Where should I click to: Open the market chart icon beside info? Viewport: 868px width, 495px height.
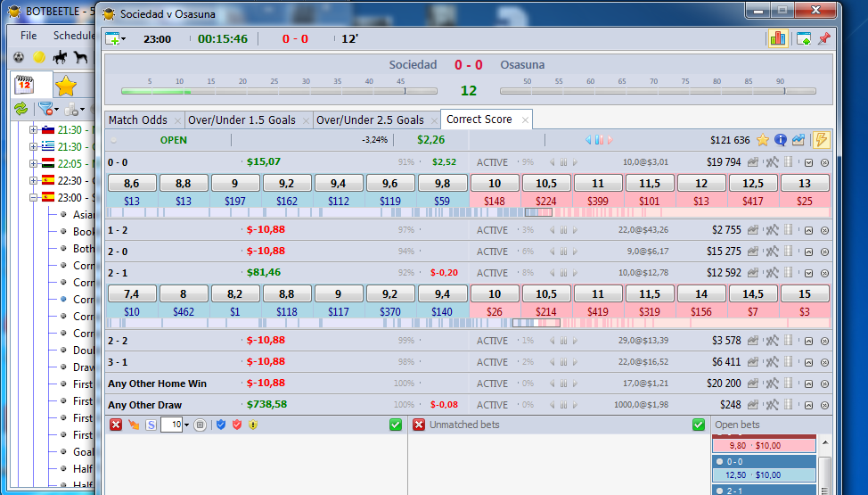pyautogui.click(x=798, y=140)
